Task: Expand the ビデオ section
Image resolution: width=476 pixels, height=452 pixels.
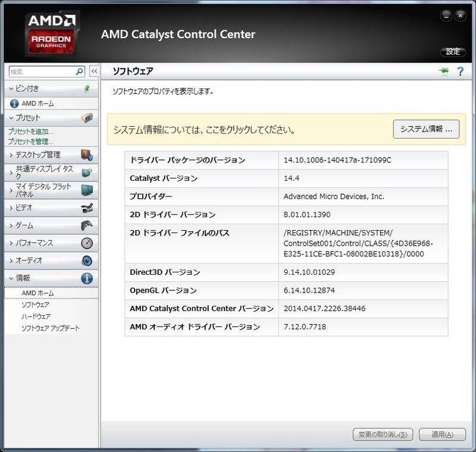Action: pyautogui.click(x=11, y=208)
